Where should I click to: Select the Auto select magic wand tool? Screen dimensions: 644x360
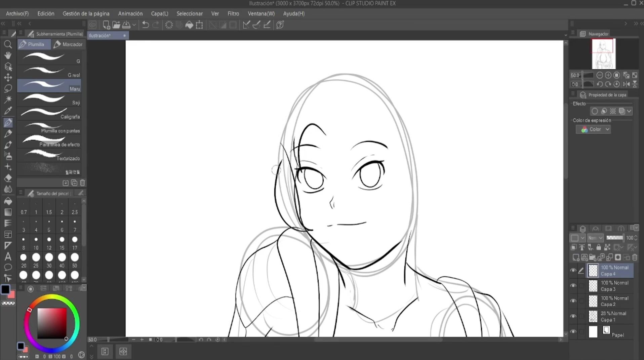[8, 99]
